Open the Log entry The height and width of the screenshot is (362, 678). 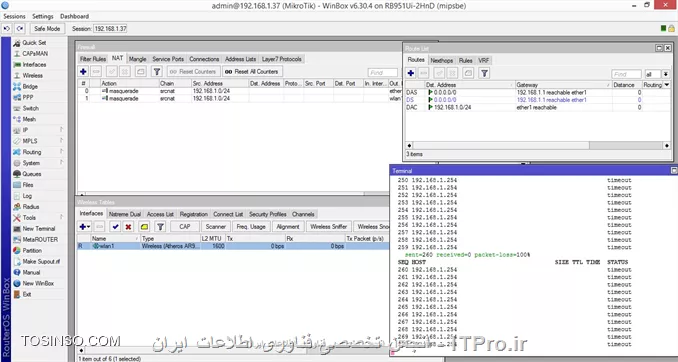click(27, 196)
